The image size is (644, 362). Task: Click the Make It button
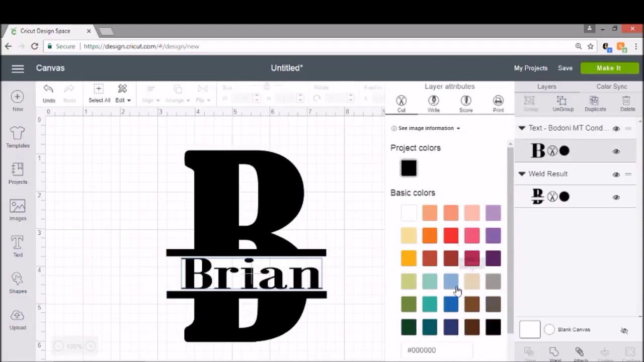pos(609,68)
